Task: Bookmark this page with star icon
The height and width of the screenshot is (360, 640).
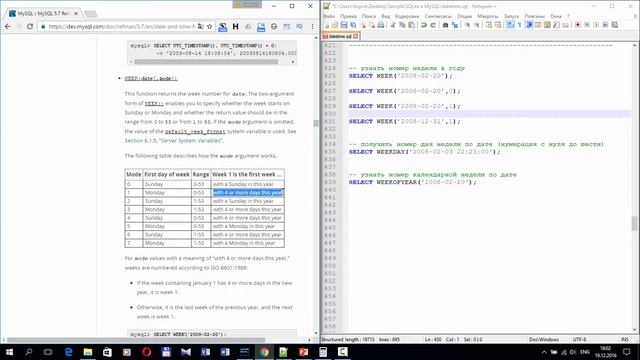Action: pyautogui.click(x=210, y=26)
